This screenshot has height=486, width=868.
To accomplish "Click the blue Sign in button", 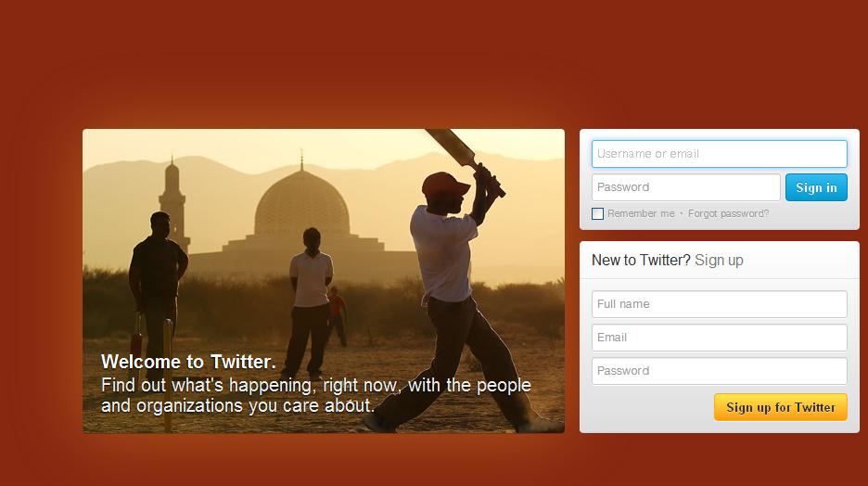I will pos(816,187).
